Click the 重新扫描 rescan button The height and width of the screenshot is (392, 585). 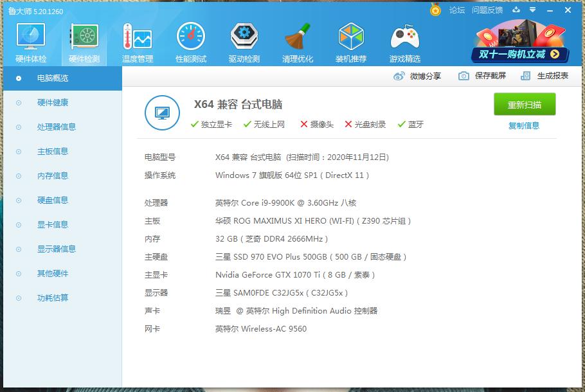[x=525, y=105]
